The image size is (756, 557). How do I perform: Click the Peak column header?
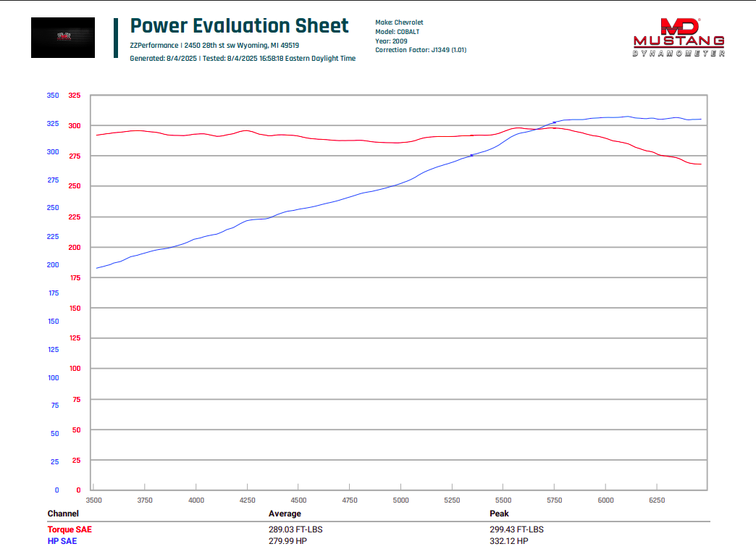click(x=499, y=514)
